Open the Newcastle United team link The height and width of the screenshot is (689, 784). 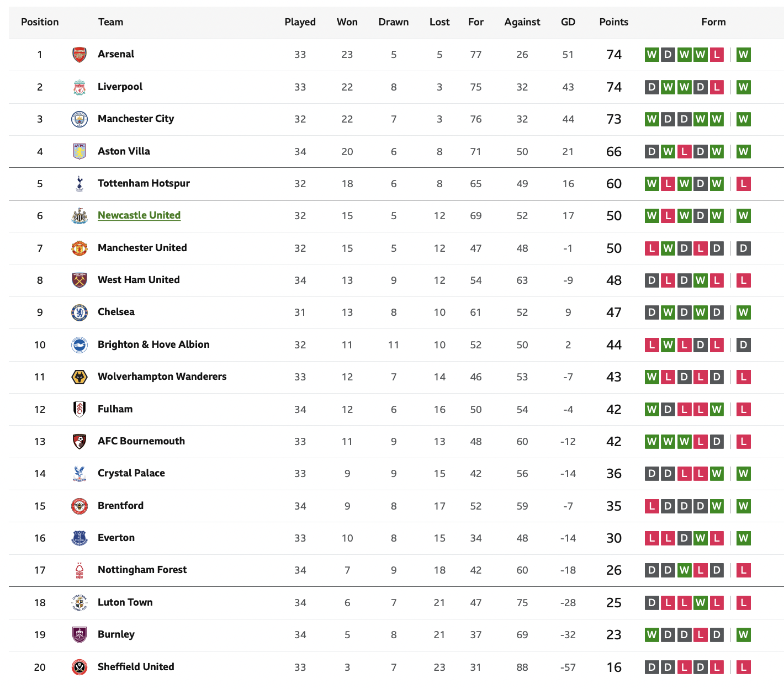(x=139, y=215)
